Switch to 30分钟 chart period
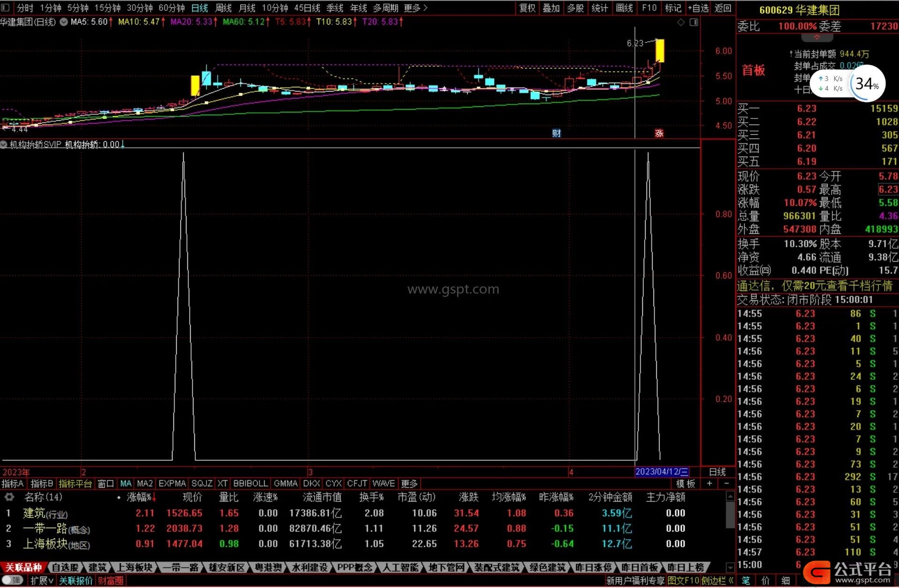 tap(140, 8)
